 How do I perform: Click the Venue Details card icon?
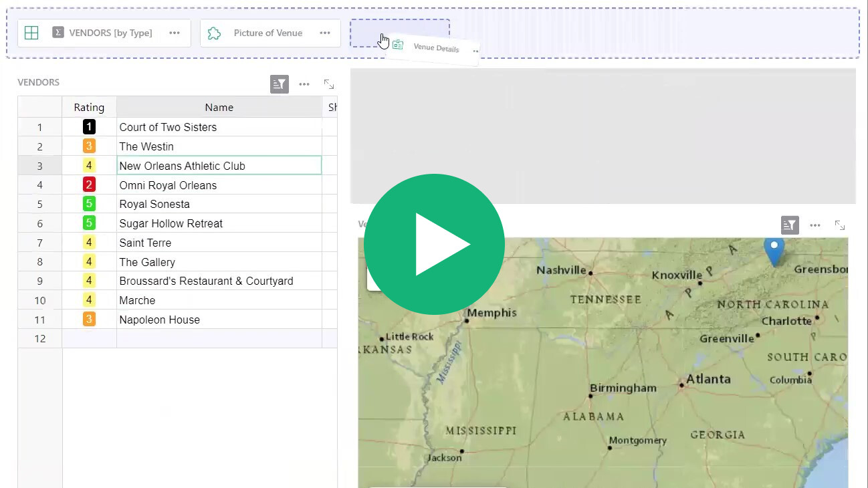[398, 45]
